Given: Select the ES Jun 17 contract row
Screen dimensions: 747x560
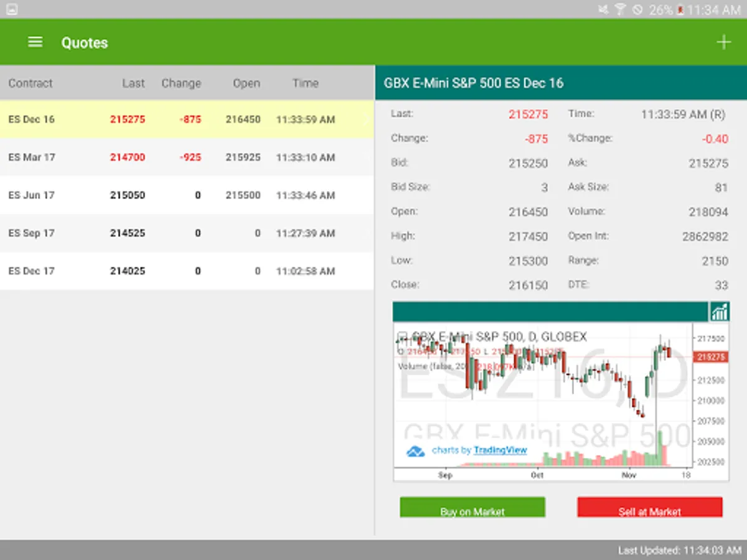Looking at the screenshot, I should click(187, 195).
